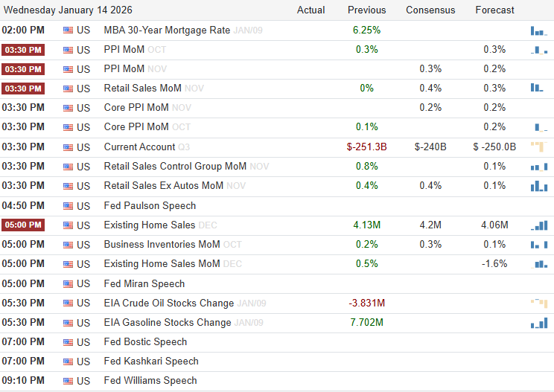Screen dimensions: 554x392
Task: Click the Business Inventories MoM chart icon
Action: pyautogui.click(x=538, y=244)
